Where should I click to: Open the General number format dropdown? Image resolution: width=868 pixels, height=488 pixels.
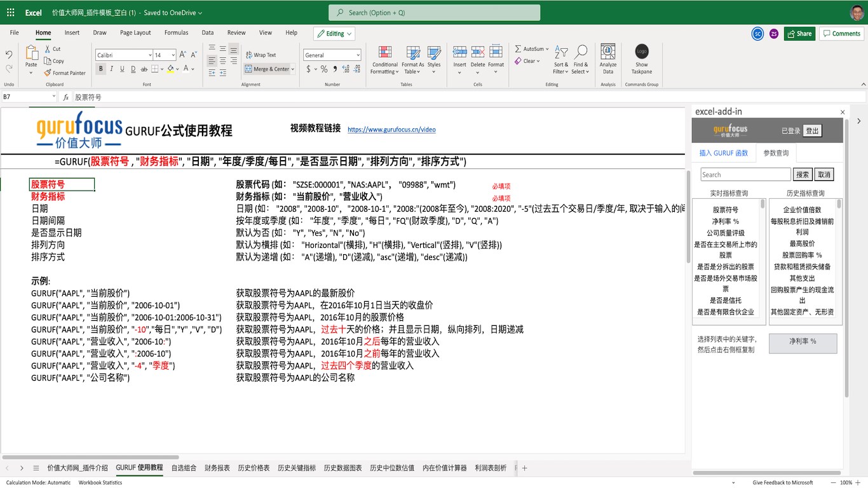pos(358,55)
